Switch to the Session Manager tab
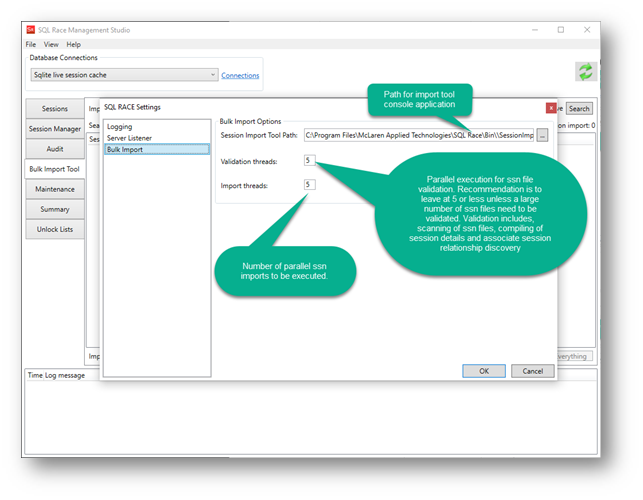The width and height of the screenshot is (643, 500). point(55,129)
